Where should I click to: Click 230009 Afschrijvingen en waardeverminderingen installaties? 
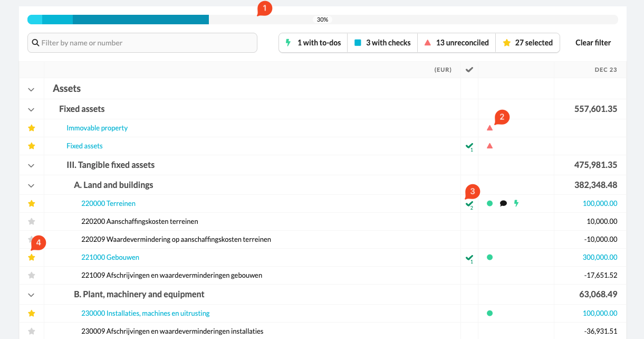point(172,331)
